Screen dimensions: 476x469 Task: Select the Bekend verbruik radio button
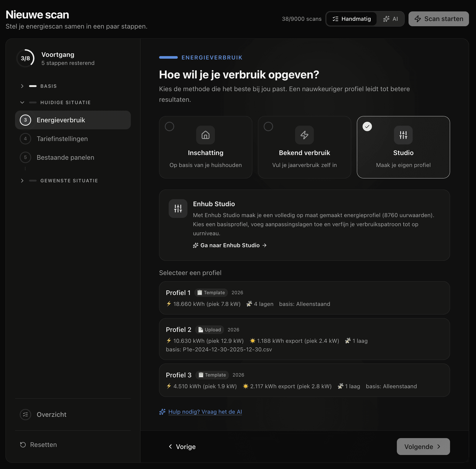pos(269,126)
